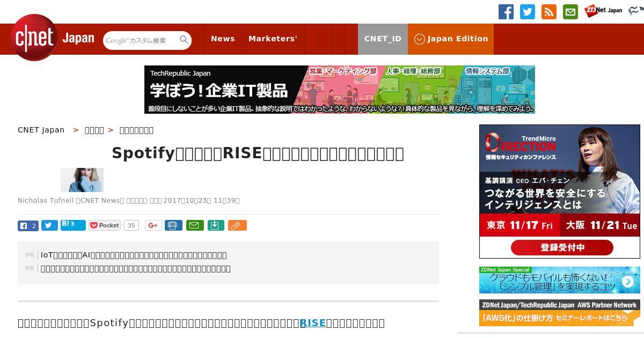The image size is (644, 338).
Task: Focus the Google custom search field
Action: point(141,40)
